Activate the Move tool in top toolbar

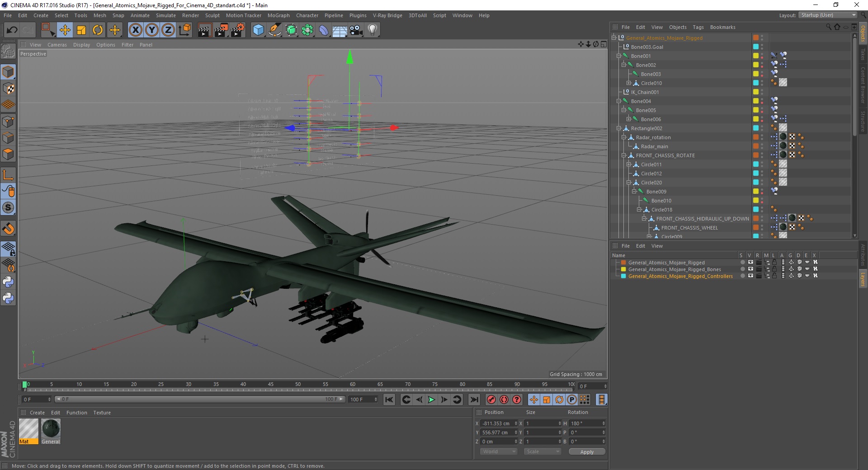(x=65, y=30)
